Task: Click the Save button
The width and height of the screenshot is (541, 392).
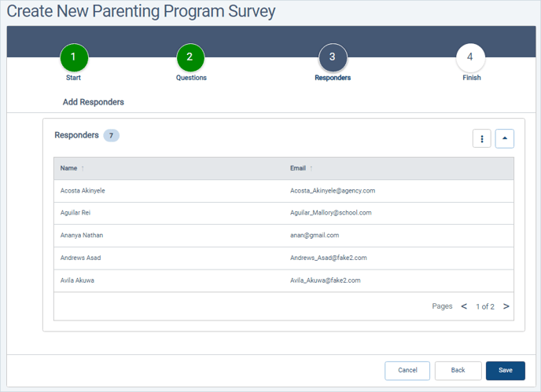Action: click(506, 371)
